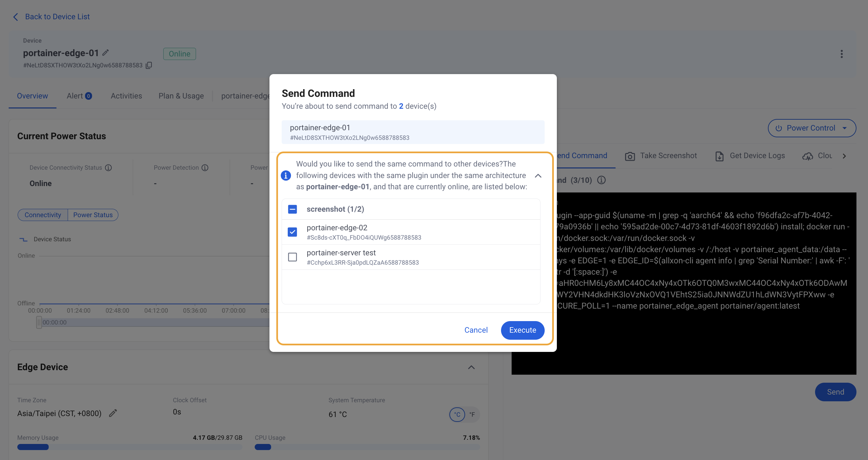Open the Power Control dropdown
This screenshot has width=868, height=460.
click(812, 128)
